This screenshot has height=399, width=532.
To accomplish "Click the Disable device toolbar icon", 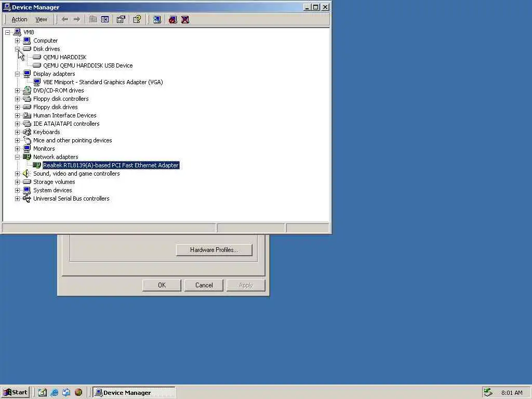I will point(173,19).
